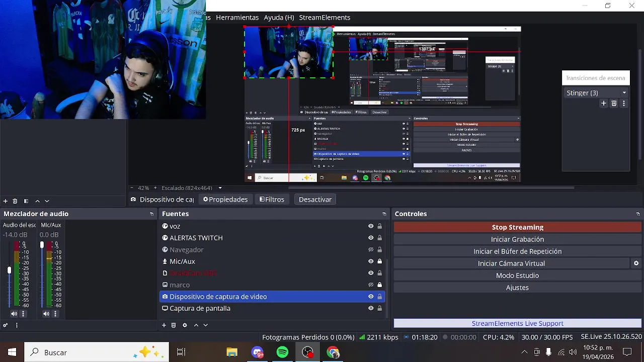The width and height of the screenshot is (644, 362).
Task: Move selected source up in Fuentes toolbar
Action: (196, 325)
